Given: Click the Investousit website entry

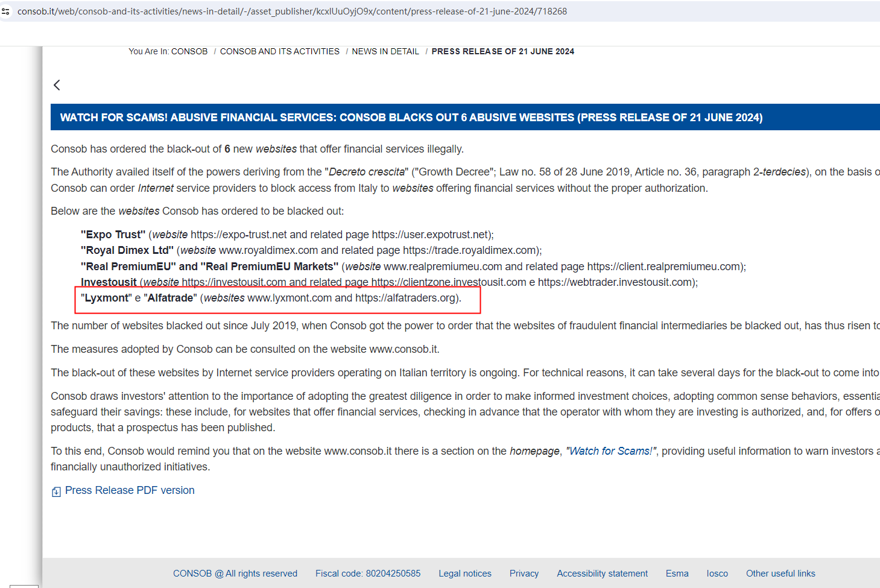Looking at the screenshot, I should [389, 282].
